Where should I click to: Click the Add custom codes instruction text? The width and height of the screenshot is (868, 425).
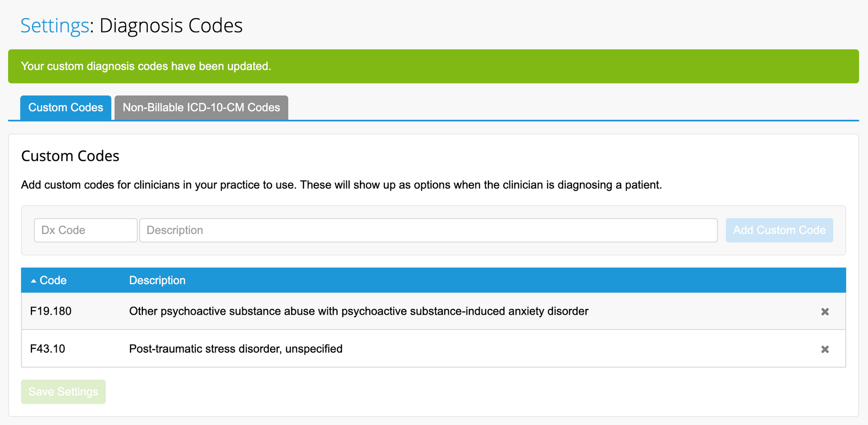pyautogui.click(x=341, y=185)
